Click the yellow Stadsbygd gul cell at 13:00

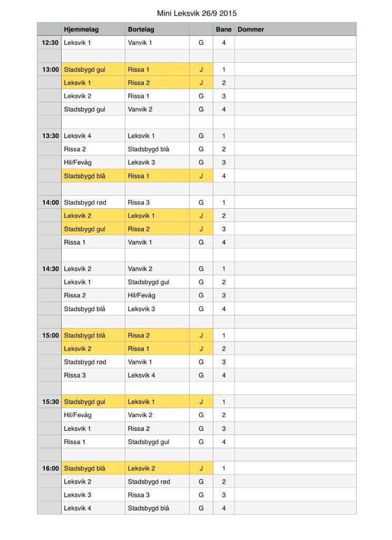tap(93, 70)
